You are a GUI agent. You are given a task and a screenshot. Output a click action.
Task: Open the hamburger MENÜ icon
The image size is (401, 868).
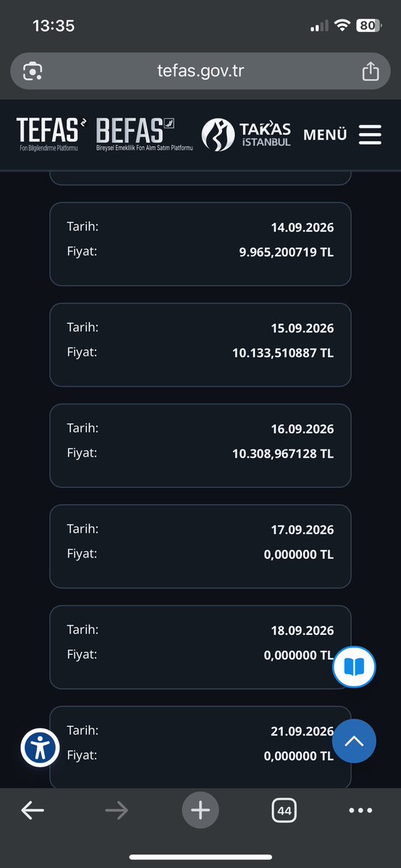point(370,135)
